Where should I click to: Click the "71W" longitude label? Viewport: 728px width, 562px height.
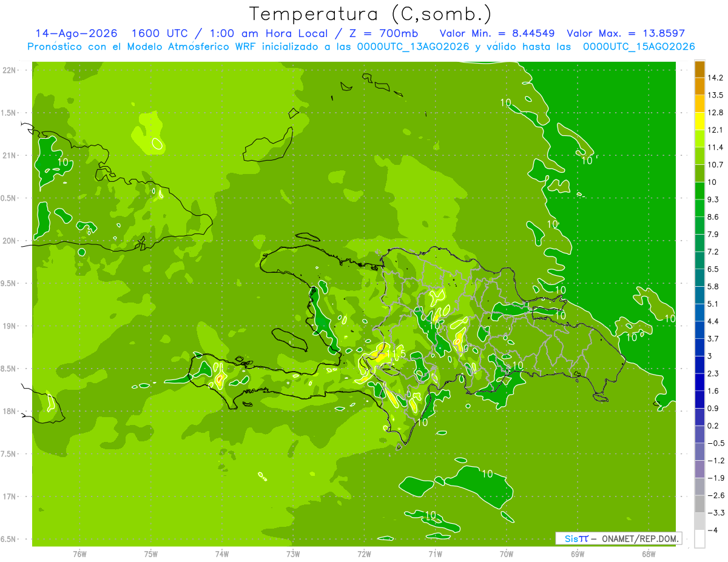(x=435, y=554)
